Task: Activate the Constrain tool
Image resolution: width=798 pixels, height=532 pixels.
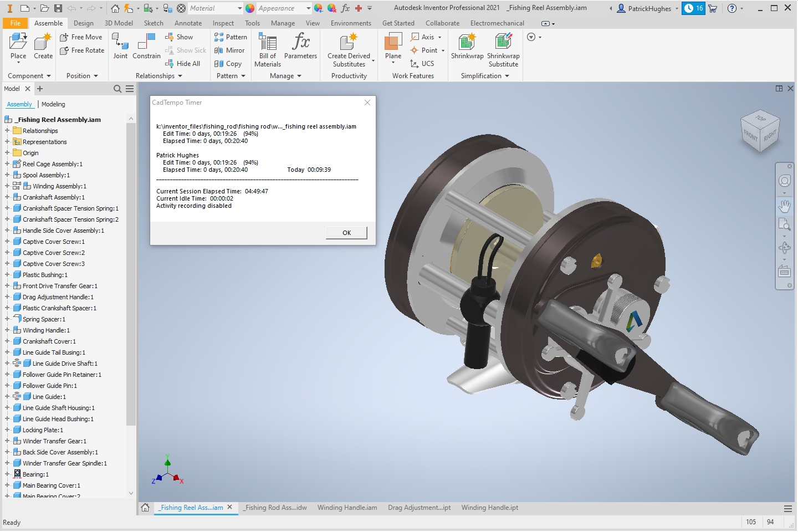Action: point(146,47)
